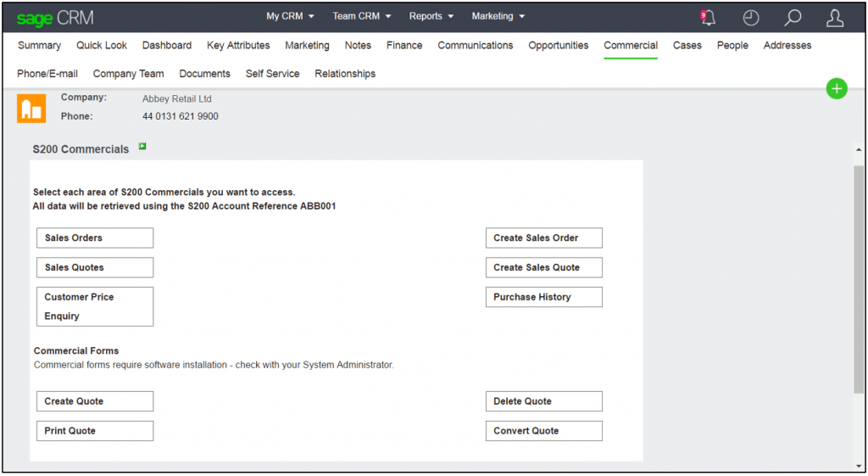This screenshot has width=868, height=476.
Task: Open the Reports dropdown menu
Action: tap(431, 16)
